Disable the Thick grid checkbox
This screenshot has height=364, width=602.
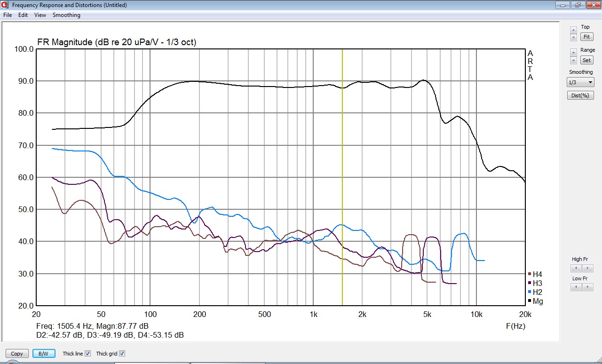tap(122, 354)
